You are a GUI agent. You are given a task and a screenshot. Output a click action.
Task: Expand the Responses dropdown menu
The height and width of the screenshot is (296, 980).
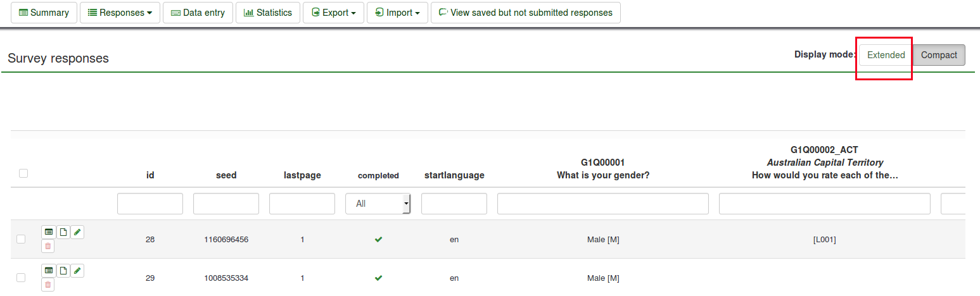tap(120, 13)
